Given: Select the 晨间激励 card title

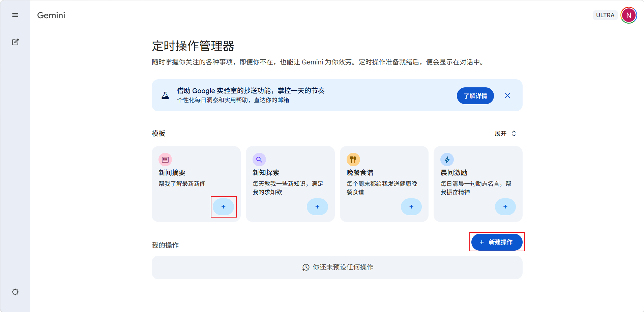Looking at the screenshot, I should (x=454, y=173).
